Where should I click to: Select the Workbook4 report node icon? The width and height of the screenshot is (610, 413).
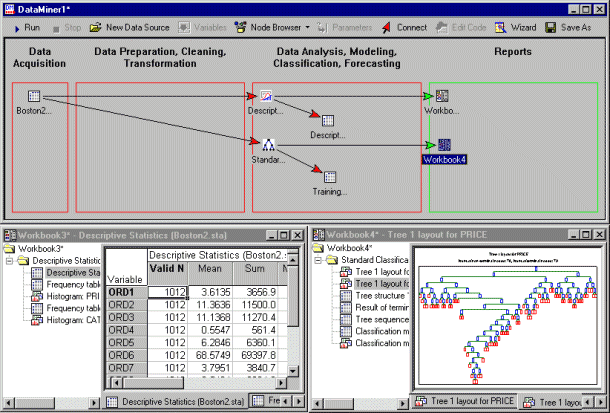(444, 145)
